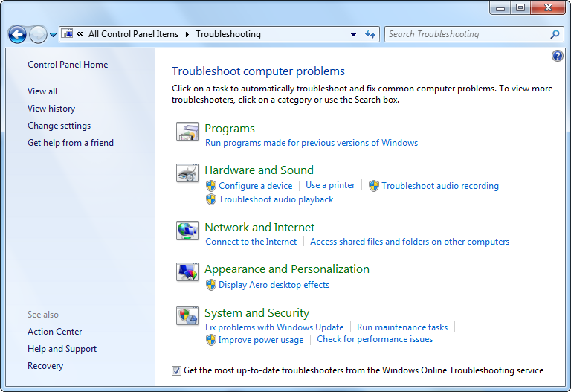Open the recent pages dropdown arrow
This screenshot has width=571, height=392.
pos(54,35)
